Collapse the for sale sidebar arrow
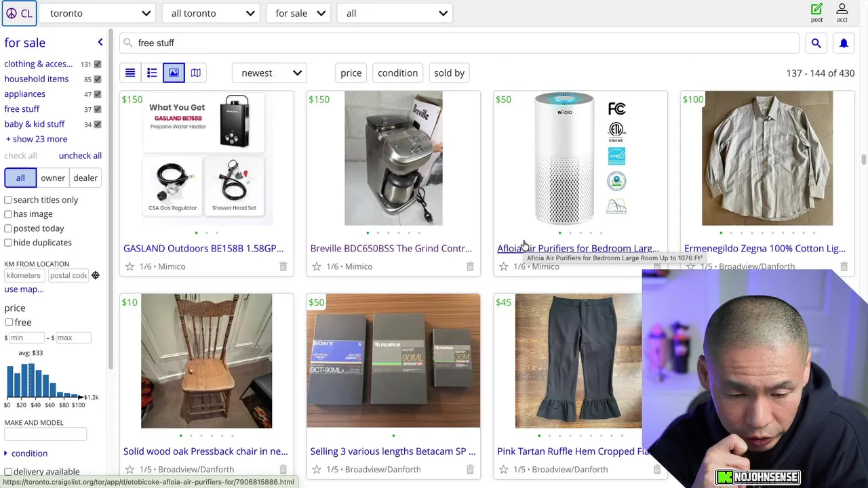The width and height of the screenshot is (868, 488). point(100,43)
